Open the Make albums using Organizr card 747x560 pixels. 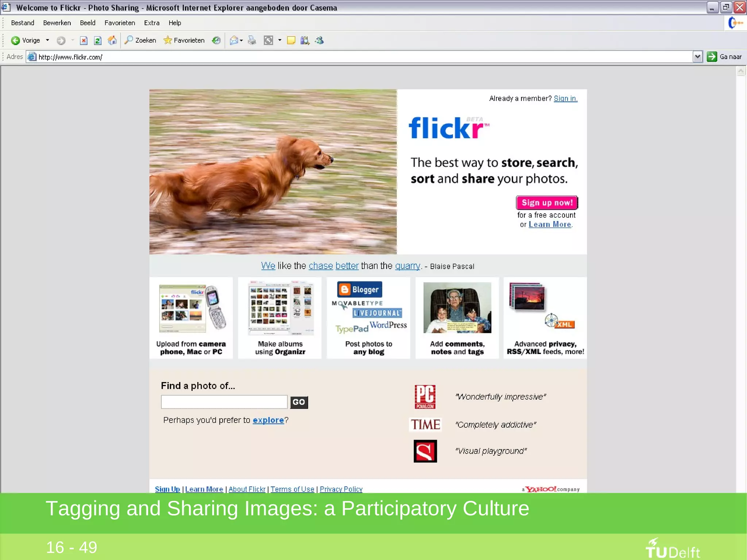[x=280, y=318]
